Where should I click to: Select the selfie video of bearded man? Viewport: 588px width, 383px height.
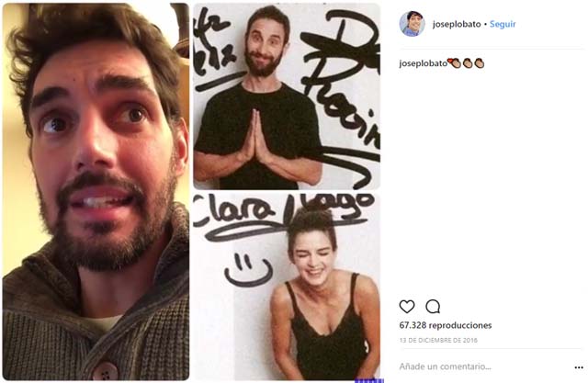(96, 191)
